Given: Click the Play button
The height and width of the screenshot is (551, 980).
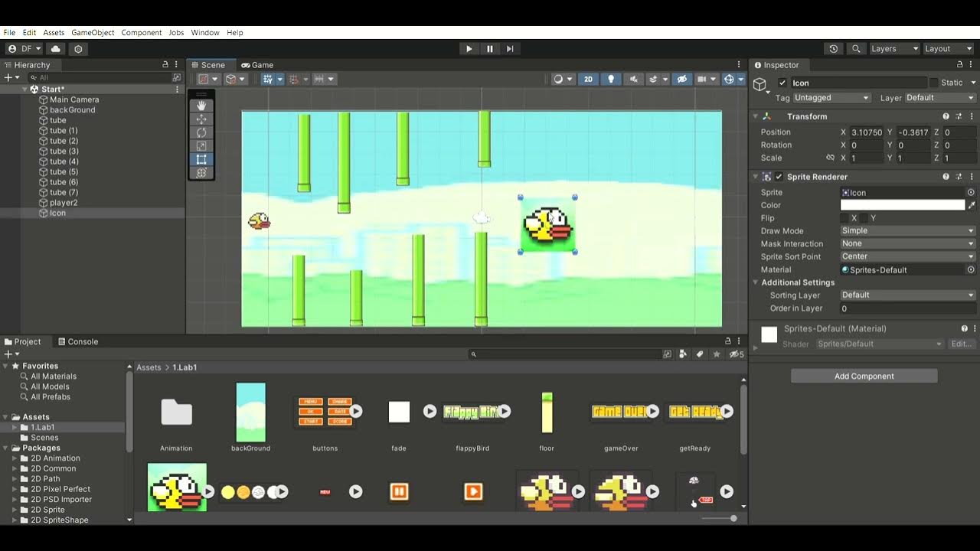Looking at the screenshot, I should pos(469,49).
